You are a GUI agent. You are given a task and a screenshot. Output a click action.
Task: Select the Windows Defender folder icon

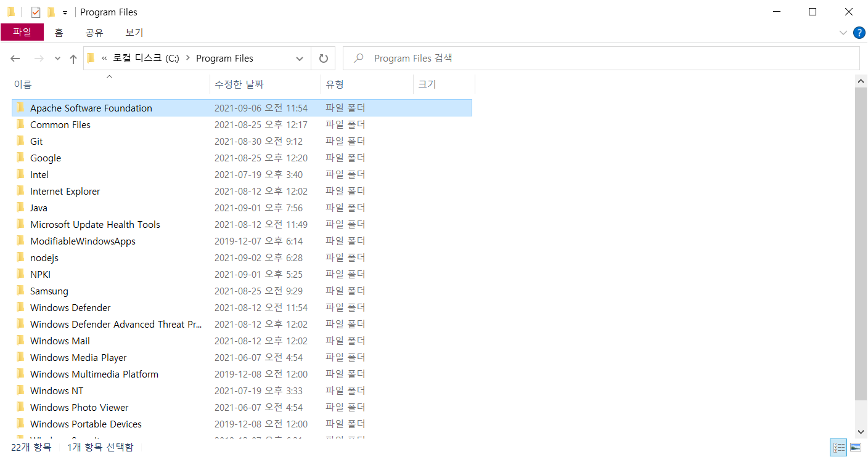coord(20,307)
